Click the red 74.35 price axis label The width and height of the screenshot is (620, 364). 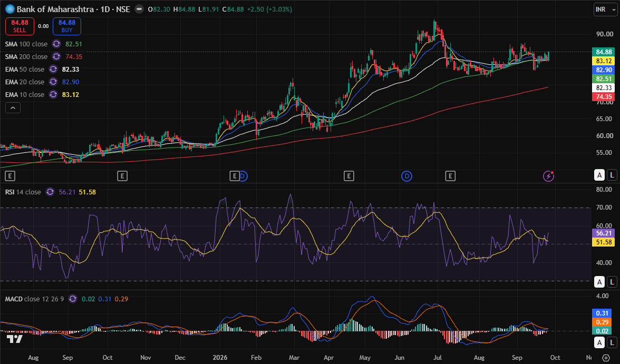click(x=604, y=97)
